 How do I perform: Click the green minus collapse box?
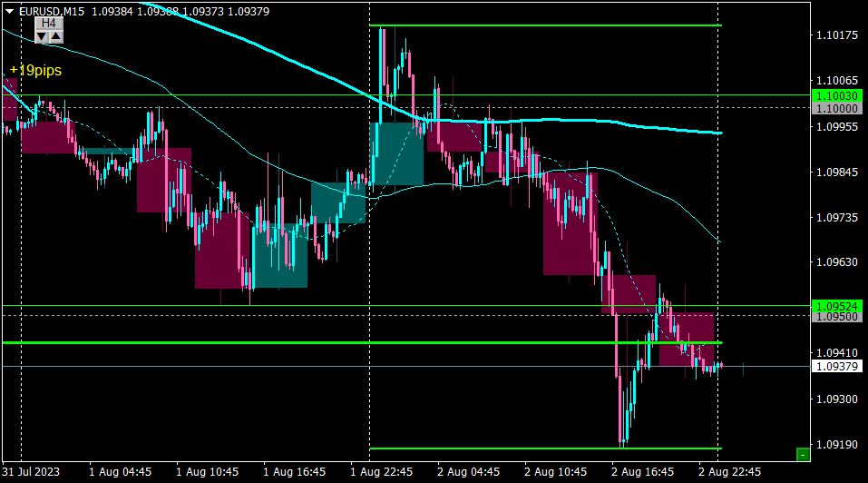pos(803,455)
